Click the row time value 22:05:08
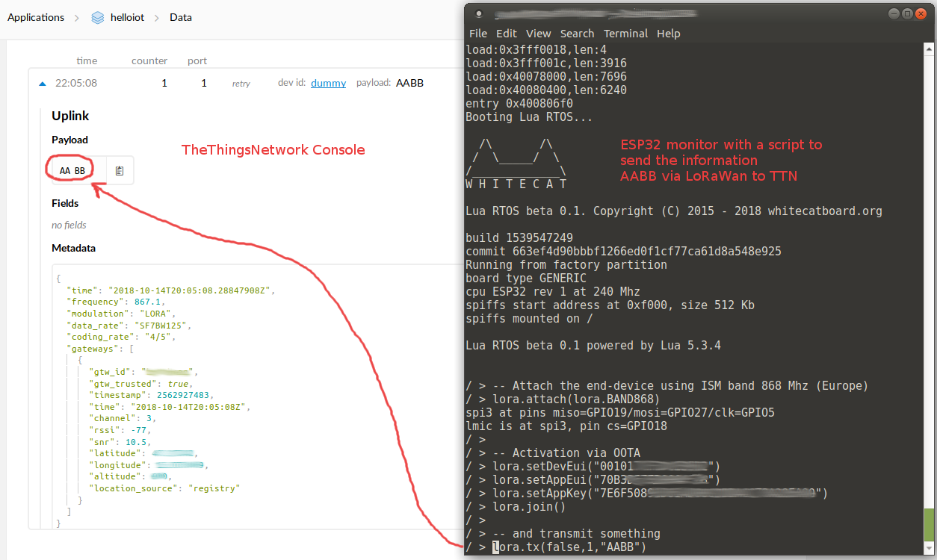937x560 pixels. click(x=76, y=83)
